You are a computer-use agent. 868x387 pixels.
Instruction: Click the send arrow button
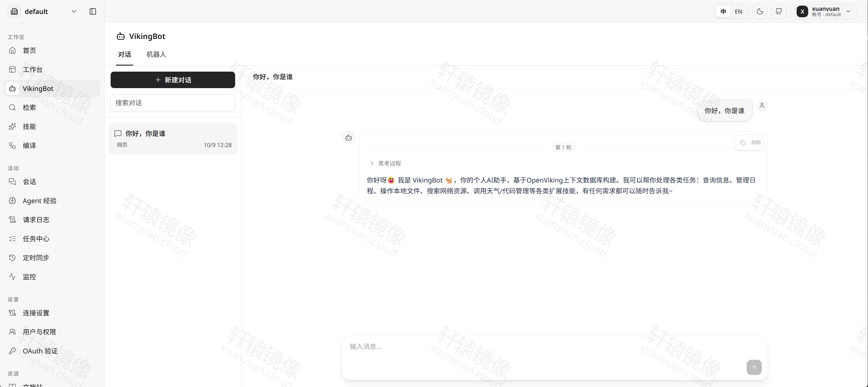pyautogui.click(x=754, y=367)
